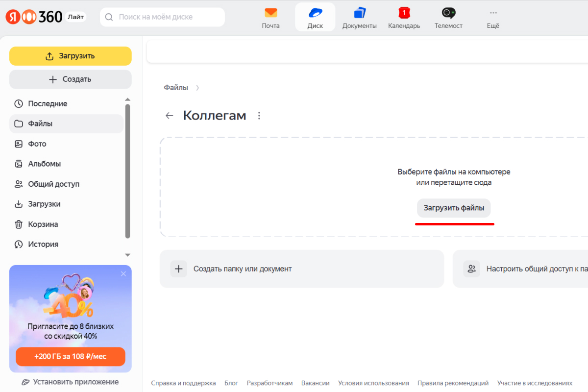Open Альбомы in the sidebar
The height and width of the screenshot is (392, 588).
pyautogui.click(x=66, y=164)
